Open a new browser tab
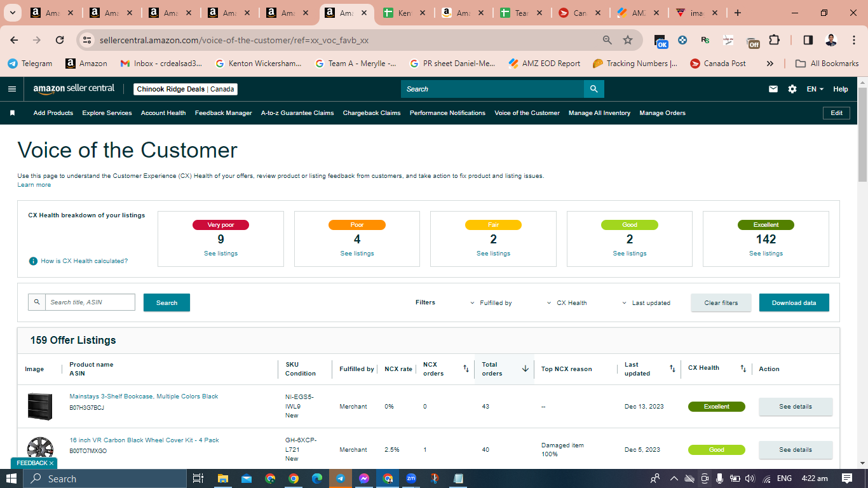 tap(737, 13)
